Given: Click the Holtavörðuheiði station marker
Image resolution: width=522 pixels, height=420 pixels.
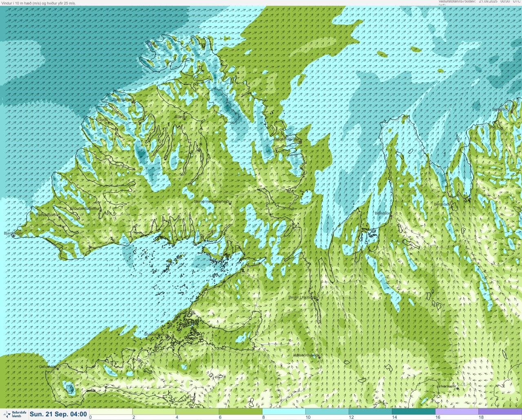Looking at the screenshot, I should pyautogui.click(x=319, y=358).
